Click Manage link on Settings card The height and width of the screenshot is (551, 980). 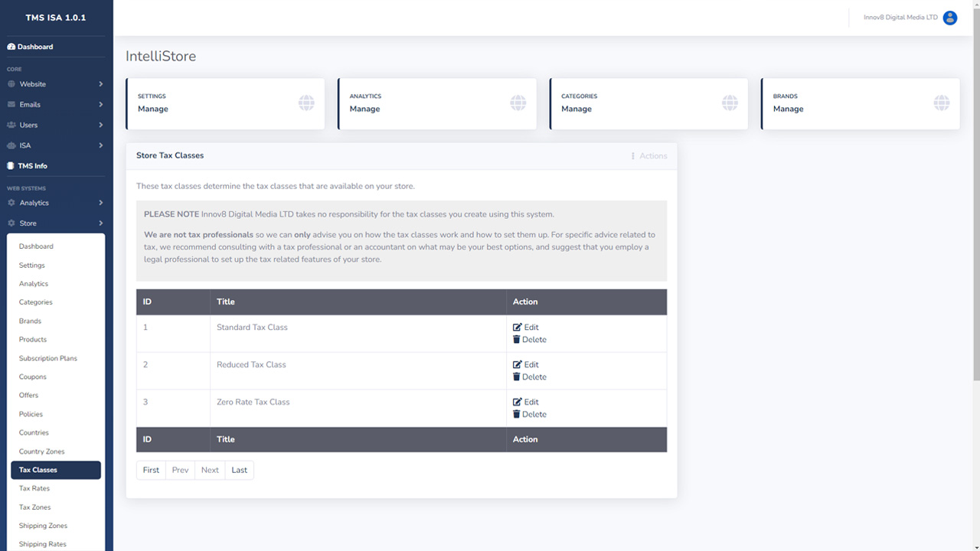153,109
